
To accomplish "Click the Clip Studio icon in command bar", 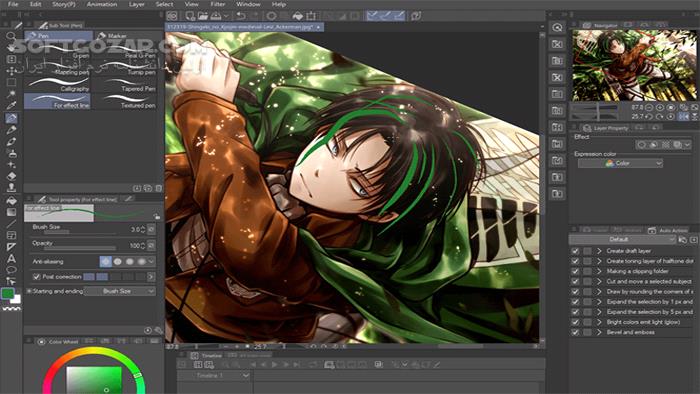I will pos(172,16).
